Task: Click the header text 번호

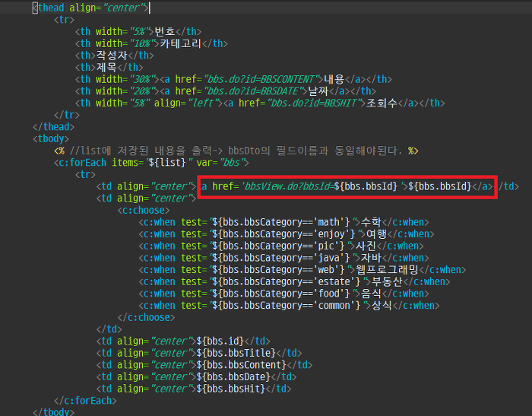Action: (165, 32)
